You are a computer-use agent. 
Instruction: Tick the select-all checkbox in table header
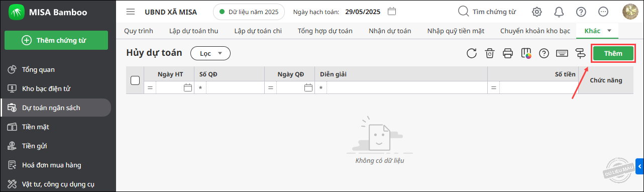tap(135, 80)
